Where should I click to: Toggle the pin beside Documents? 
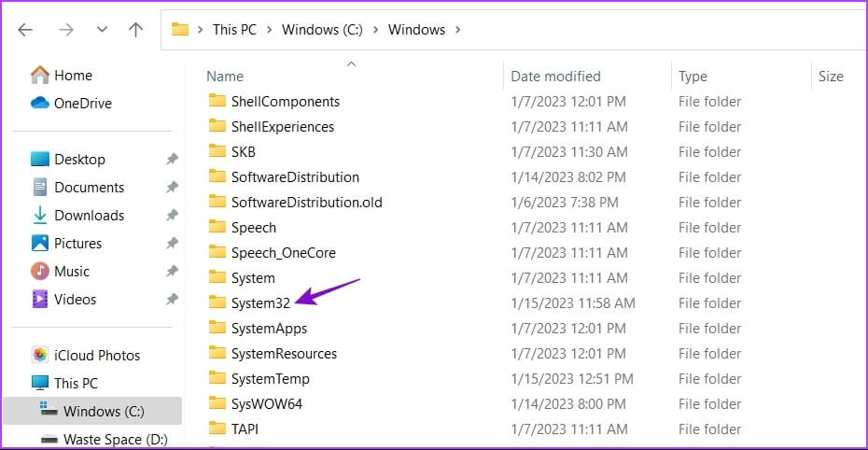[172, 188]
